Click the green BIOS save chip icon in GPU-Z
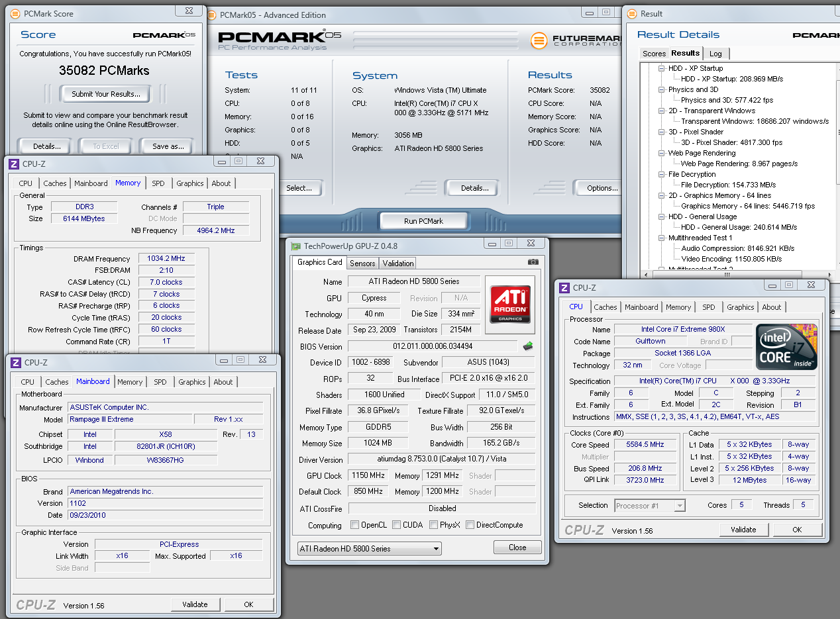 coord(528,346)
